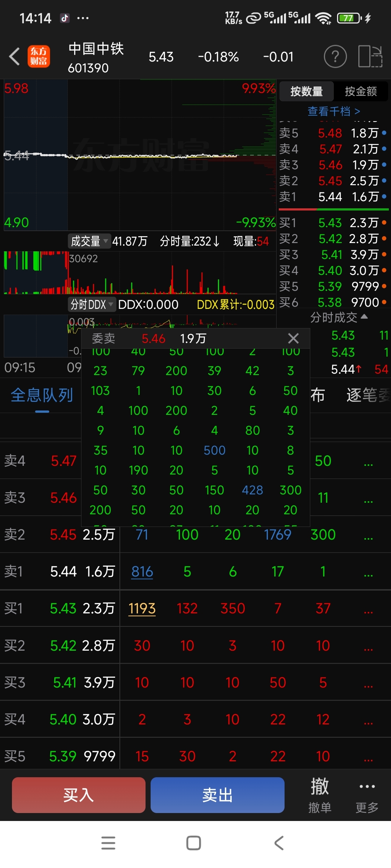Open the help question mark icon
This screenshot has height=868, width=391.
pyautogui.click(x=335, y=56)
